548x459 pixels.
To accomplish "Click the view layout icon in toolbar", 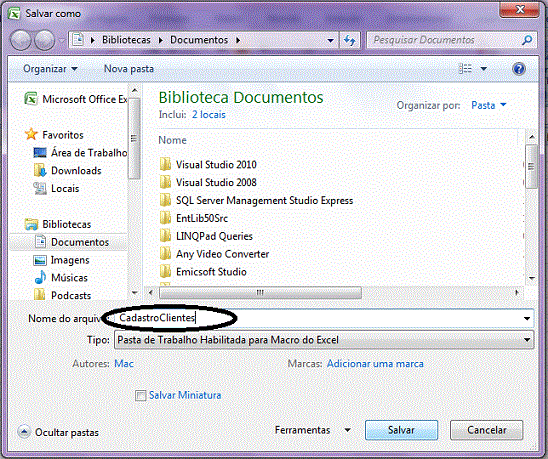I will click(x=465, y=69).
